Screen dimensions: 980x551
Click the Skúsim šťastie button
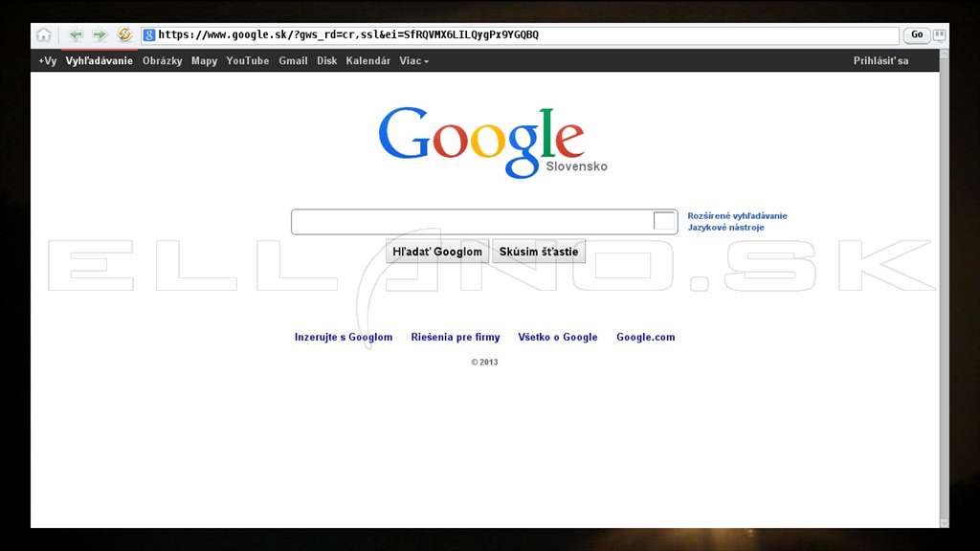click(x=539, y=252)
